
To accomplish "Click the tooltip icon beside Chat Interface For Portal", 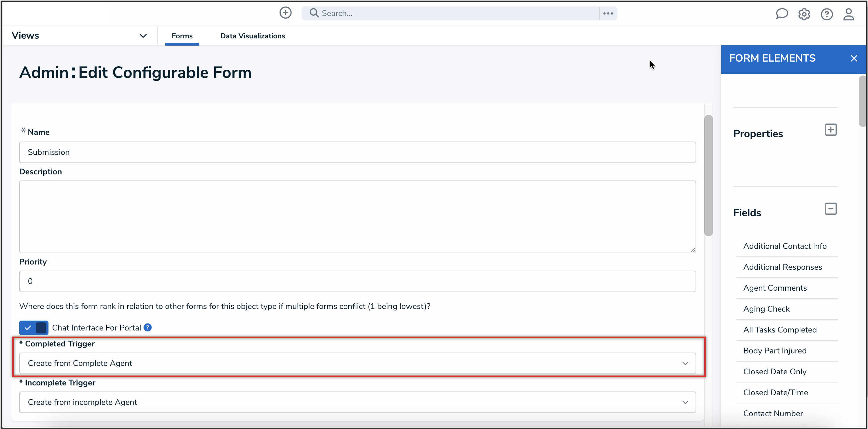I will point(147,328).
